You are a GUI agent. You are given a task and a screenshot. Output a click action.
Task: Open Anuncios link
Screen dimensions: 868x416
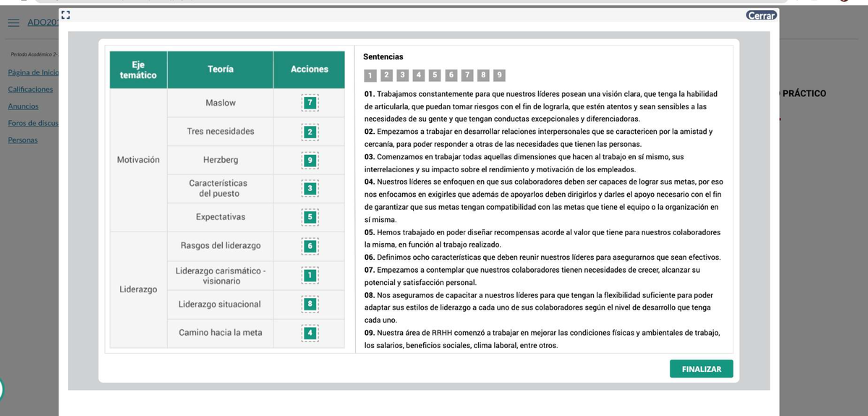[23, 106]
